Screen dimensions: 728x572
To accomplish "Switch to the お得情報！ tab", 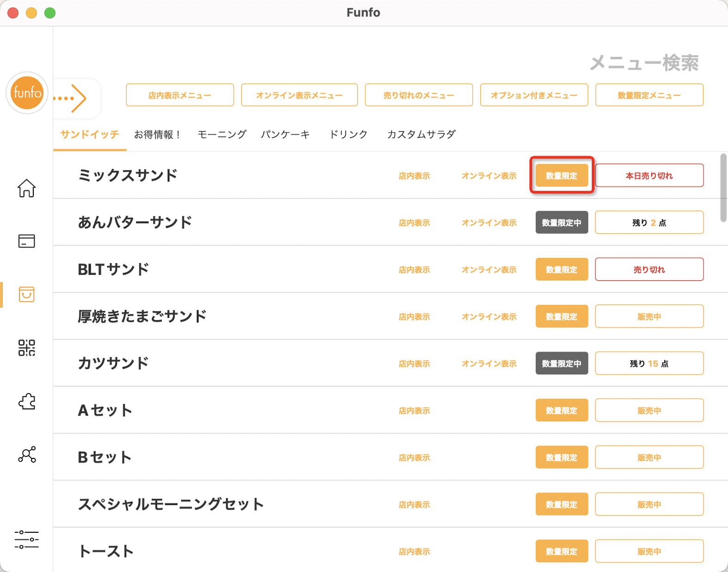I will click(x=158, y=134).
